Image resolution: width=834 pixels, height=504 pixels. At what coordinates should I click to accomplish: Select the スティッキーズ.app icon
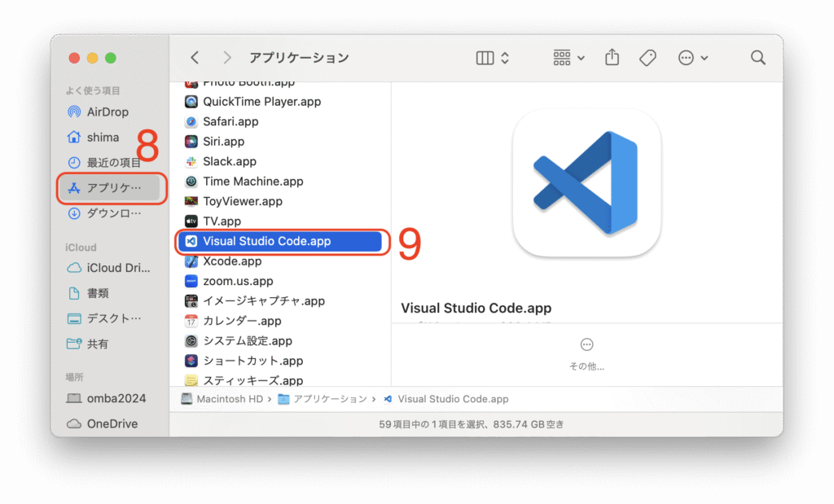(x=191, y=380)
